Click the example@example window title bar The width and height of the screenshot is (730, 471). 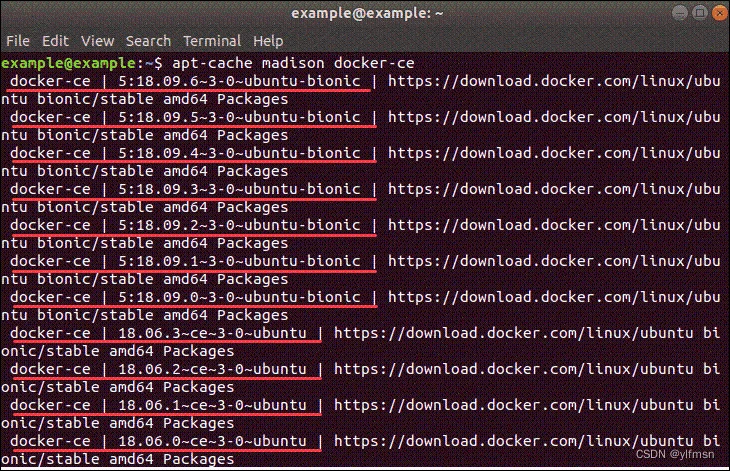[x=364, y=14]
